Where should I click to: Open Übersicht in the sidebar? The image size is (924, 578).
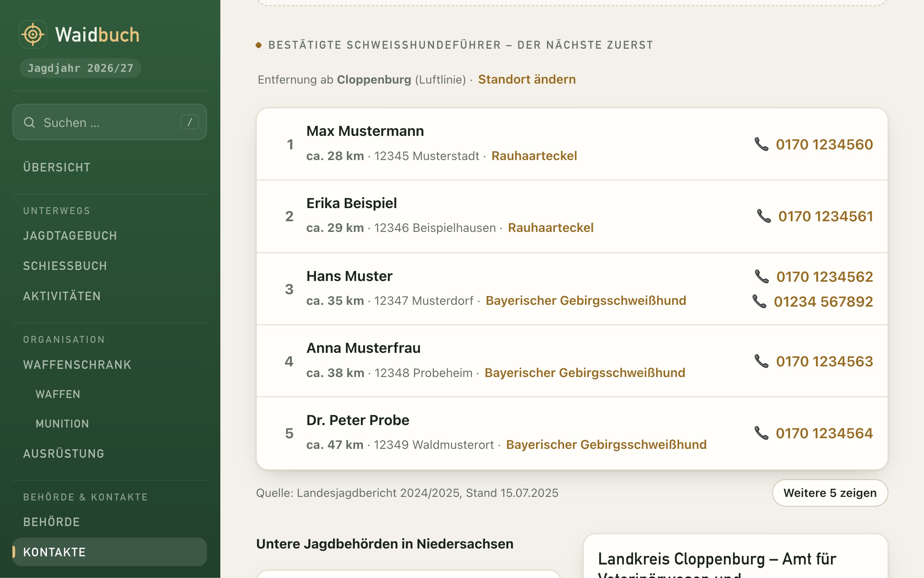tap(57, 168)
